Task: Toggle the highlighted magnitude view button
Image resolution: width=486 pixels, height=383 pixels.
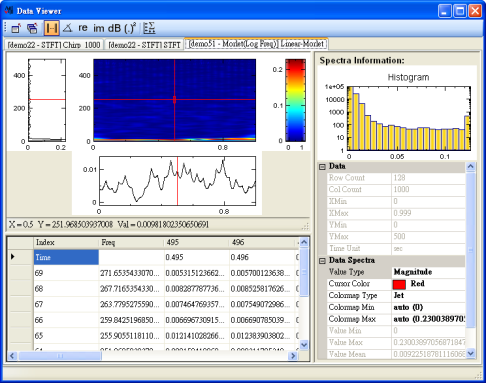Action: [52, 28]
